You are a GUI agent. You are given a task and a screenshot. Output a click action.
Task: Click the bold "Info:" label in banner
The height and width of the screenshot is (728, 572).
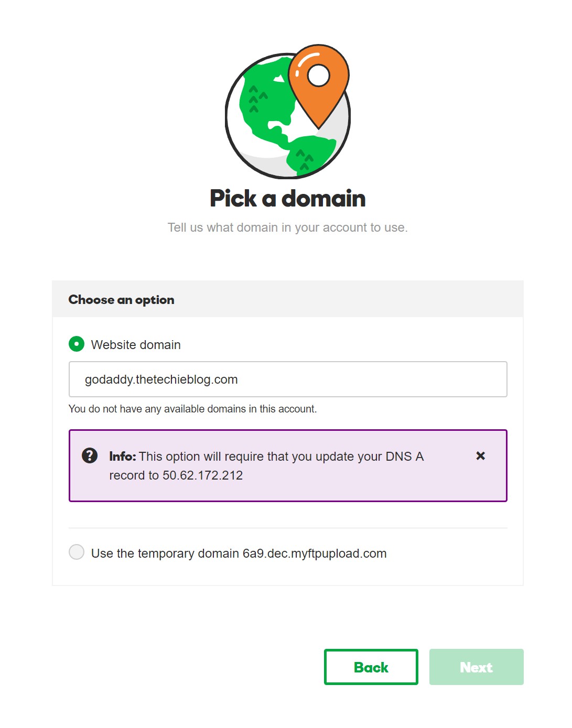(123, 457)
